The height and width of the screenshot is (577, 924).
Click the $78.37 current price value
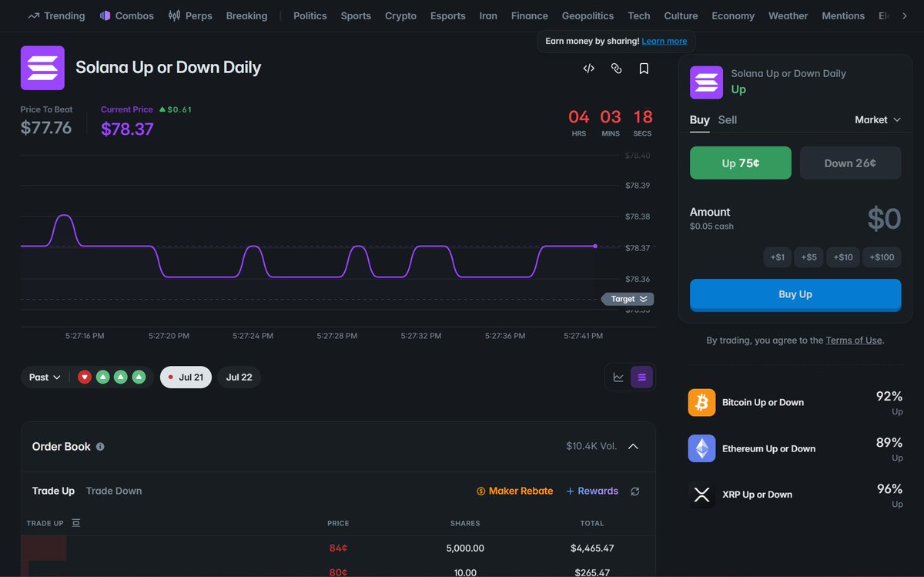[x=127, y=129]
